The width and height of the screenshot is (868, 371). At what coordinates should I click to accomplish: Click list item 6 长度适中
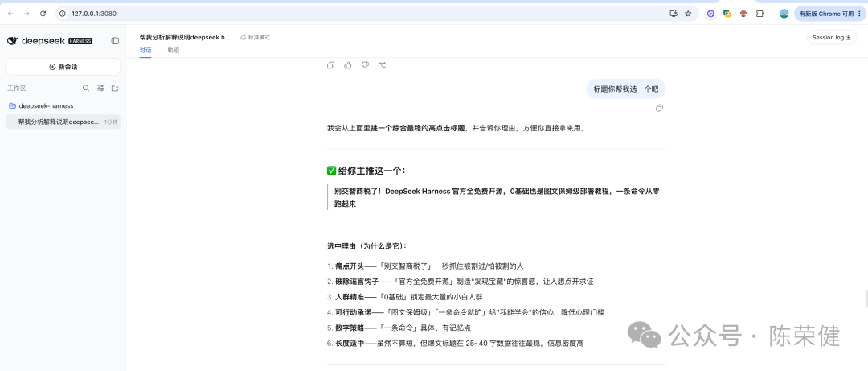coord(455,344)
